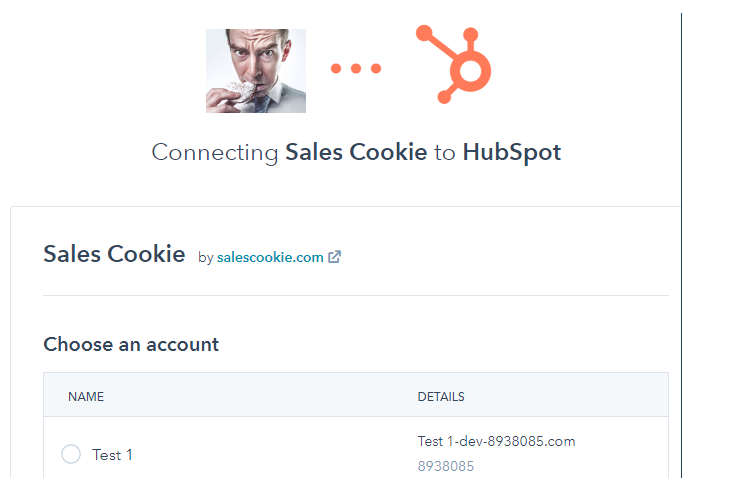Click the orange HubSpot sprocket logo
Screen dimensions: 740x503
coord(454,64)
